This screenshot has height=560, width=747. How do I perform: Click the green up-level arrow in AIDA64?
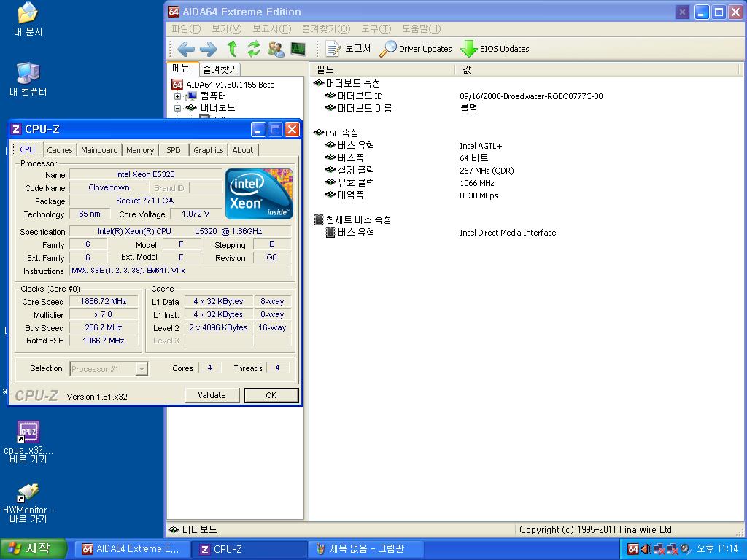point(232,49)
